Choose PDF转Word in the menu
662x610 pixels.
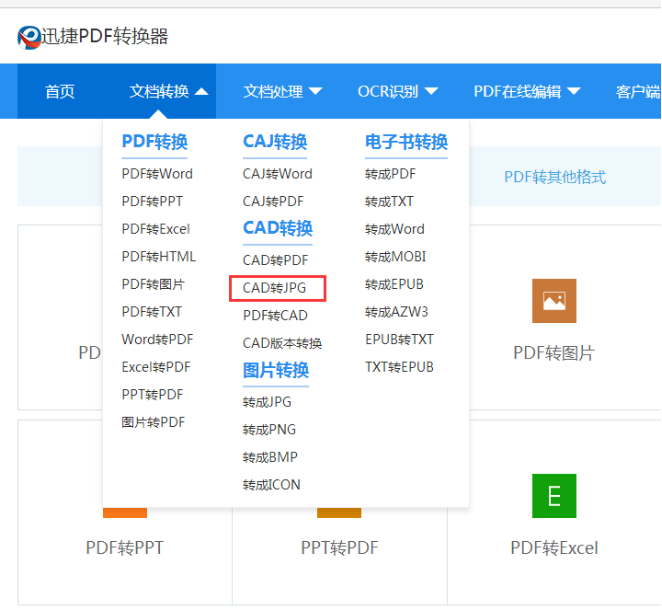click(x=157, y=173)
